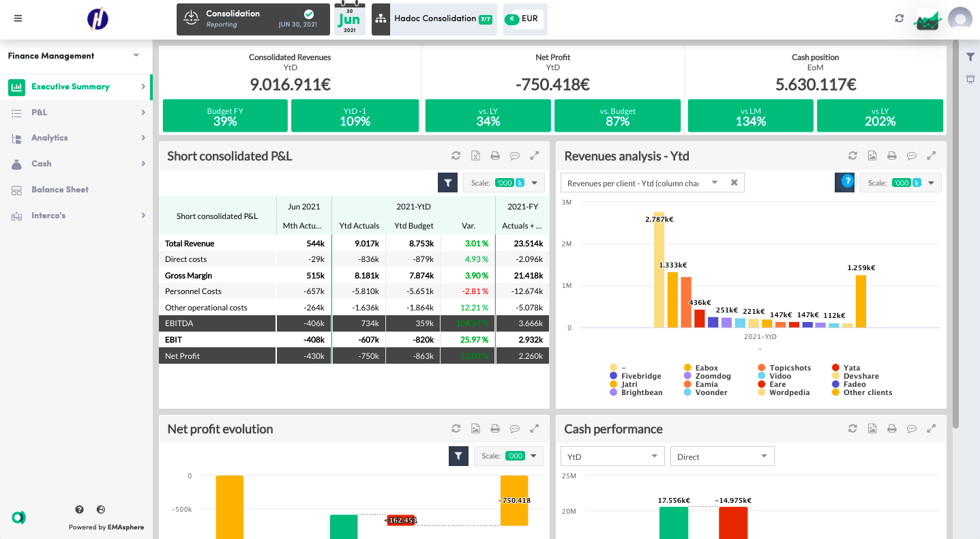
Task: Toggle the EUR currency switch
Action: 511,19
